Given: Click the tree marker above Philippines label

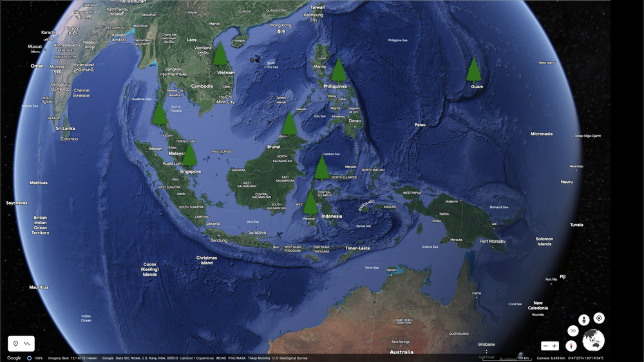Looking at the screenshot, I should pyautogui.click(x=339, y=70).
